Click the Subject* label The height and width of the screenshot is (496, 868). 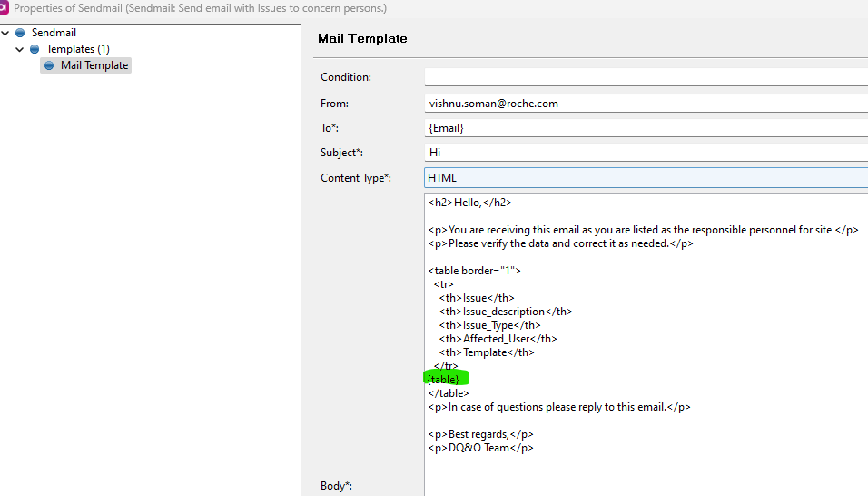(341, 153)
